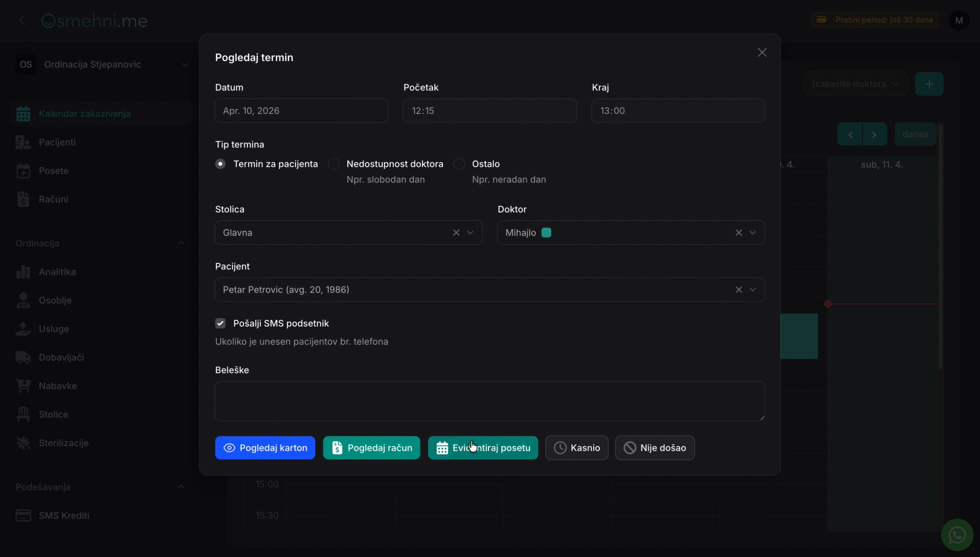Select the Ostalo radio button
Screen dimensions: 980x557
459,164
